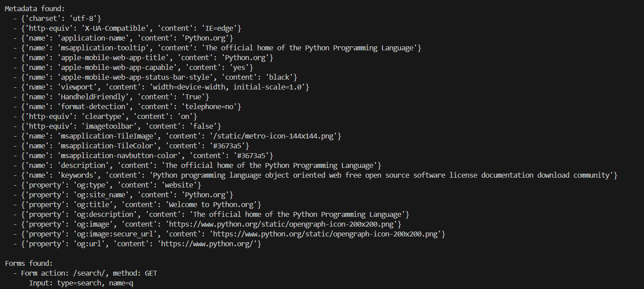Select the imagetoolbar false entry
This screenshot has width=644, height=289.
point(117,126)
